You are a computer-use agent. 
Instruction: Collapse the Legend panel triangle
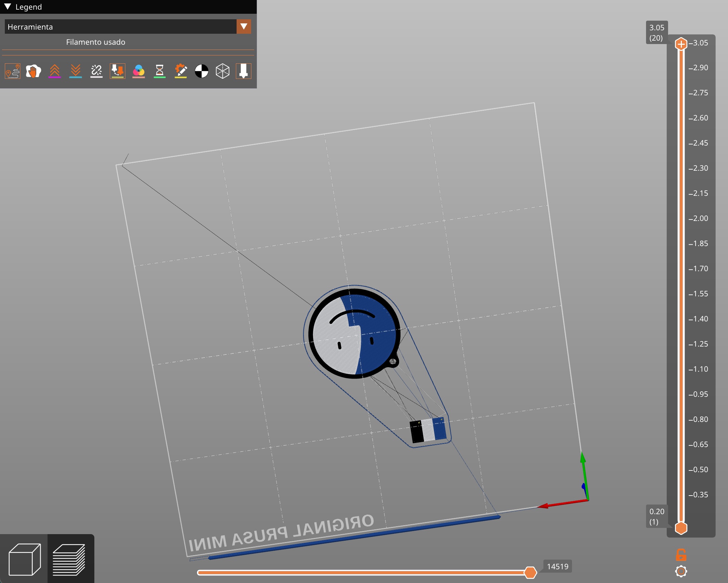(8, 7)
